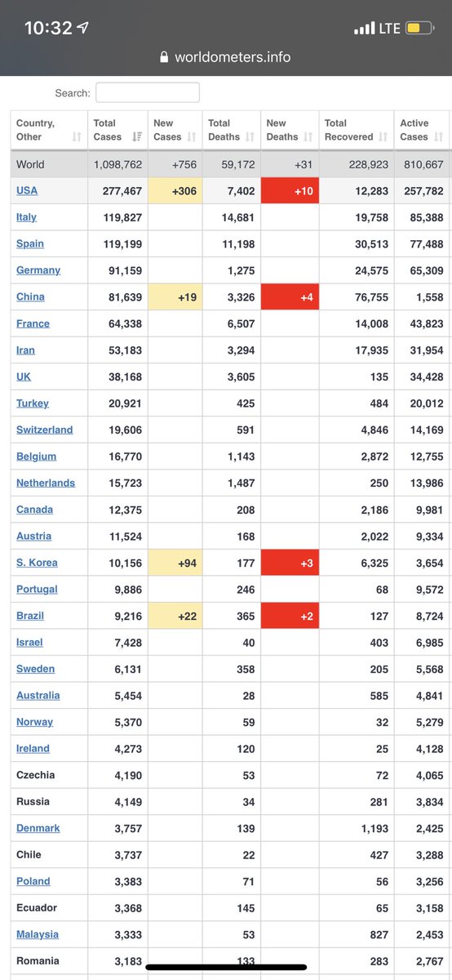The width and height of the screenshot is (452, 980).
Task: Sort by Total Deaths column arrow icon
Action: [x=250, y=137]
